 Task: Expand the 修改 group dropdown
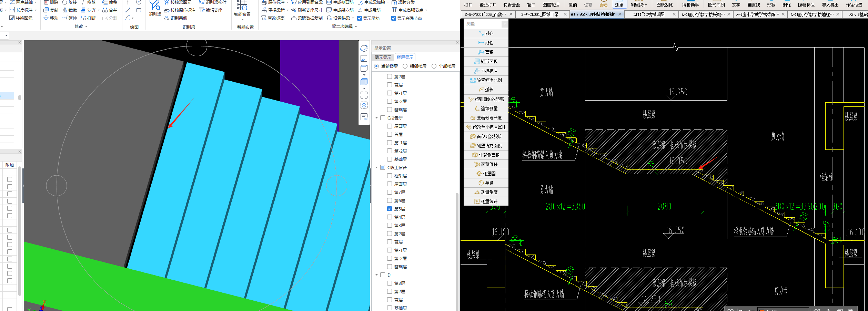click(86, 27)
